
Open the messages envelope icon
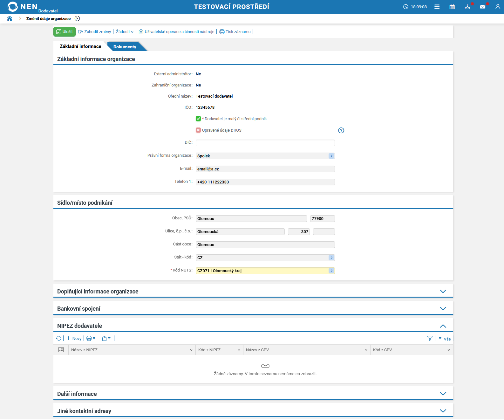coord(482,7)
